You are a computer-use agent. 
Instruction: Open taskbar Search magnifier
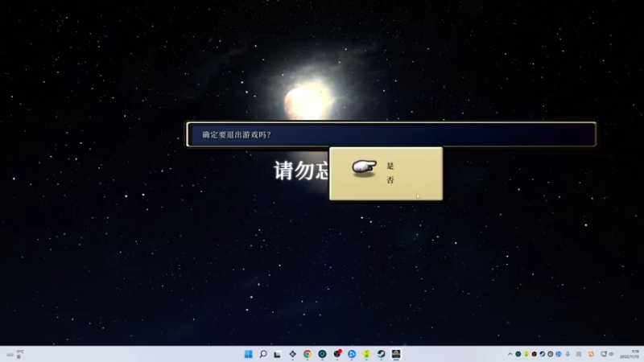point(263,354)
